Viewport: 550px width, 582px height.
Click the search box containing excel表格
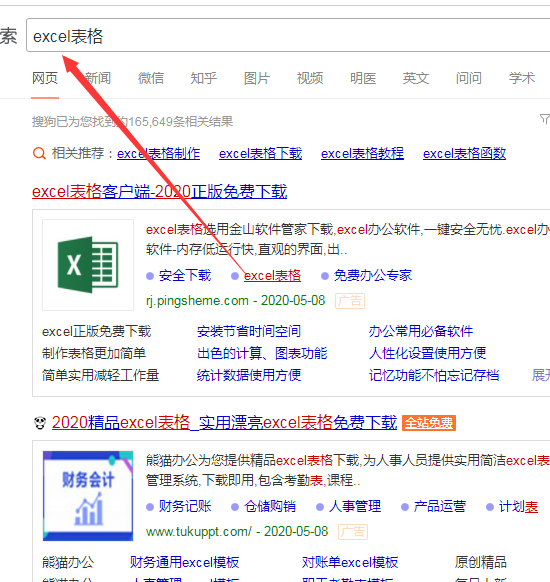[x=288, y=35]
